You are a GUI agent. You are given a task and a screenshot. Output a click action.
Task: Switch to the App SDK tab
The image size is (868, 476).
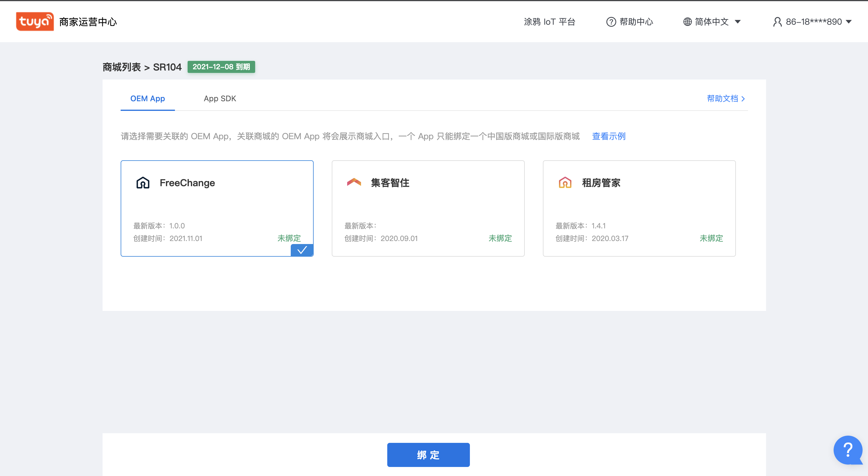tap(220, 99)
